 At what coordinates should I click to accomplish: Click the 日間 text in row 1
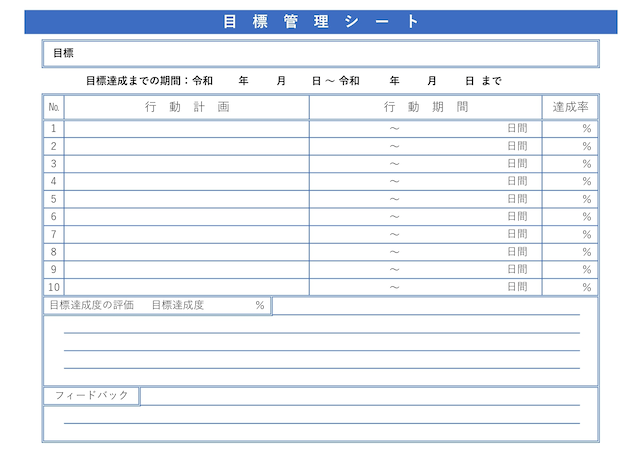point(517,129)
